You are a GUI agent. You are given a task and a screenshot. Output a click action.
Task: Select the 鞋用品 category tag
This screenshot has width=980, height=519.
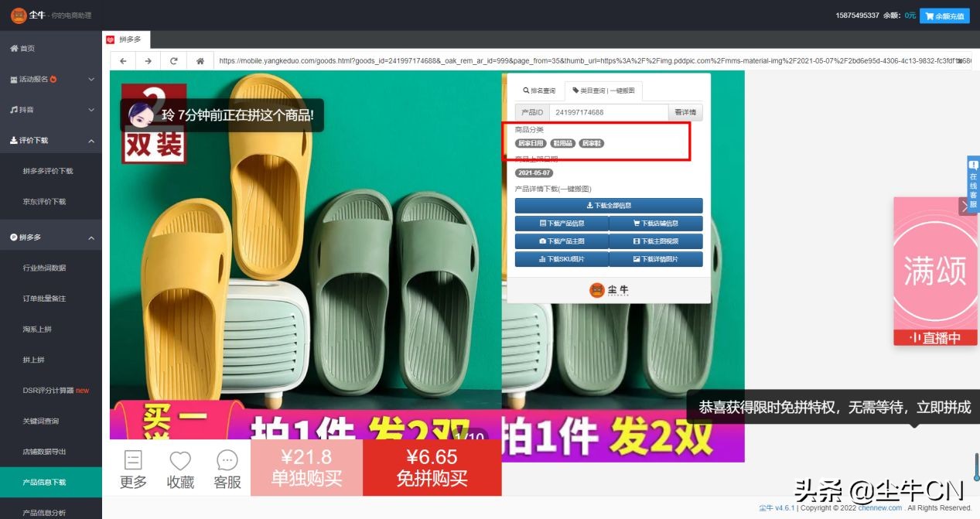(563, 143)
